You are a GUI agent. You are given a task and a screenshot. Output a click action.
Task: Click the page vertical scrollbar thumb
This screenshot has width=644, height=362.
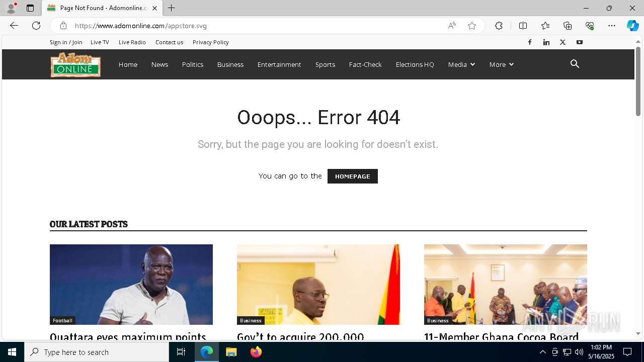[x=638, y=81]
